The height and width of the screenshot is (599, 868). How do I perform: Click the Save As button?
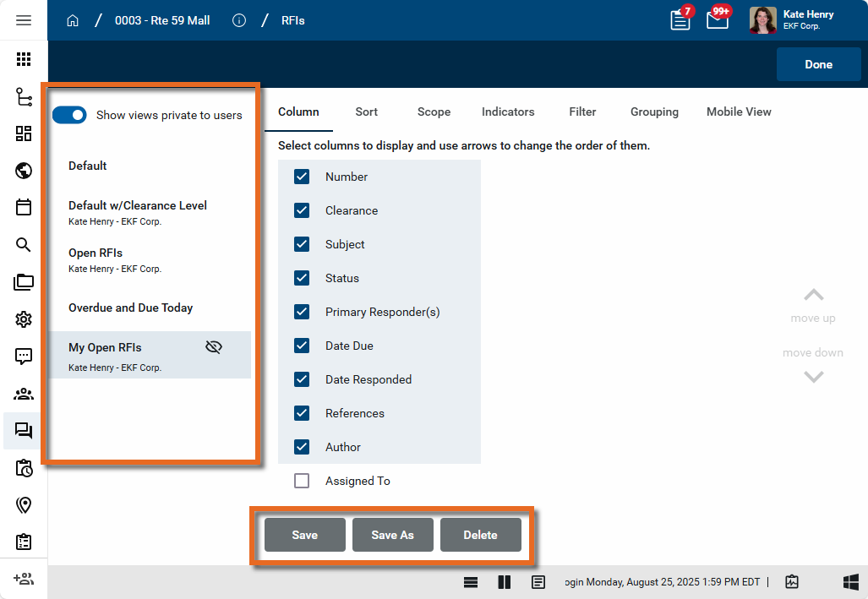pos(392,535)
